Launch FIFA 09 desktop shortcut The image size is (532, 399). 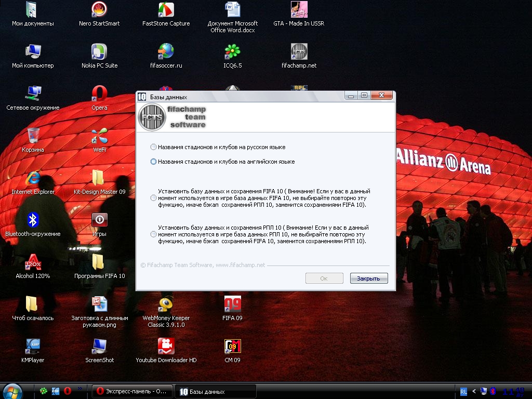[232, 309]
